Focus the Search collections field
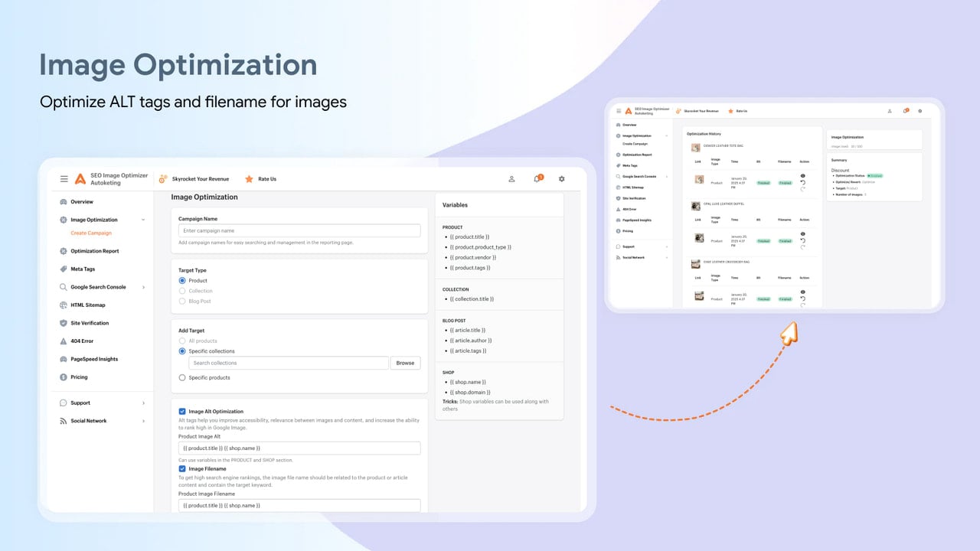Image resolution: width=980 pixels, height=551 pixels. [289, 363]
